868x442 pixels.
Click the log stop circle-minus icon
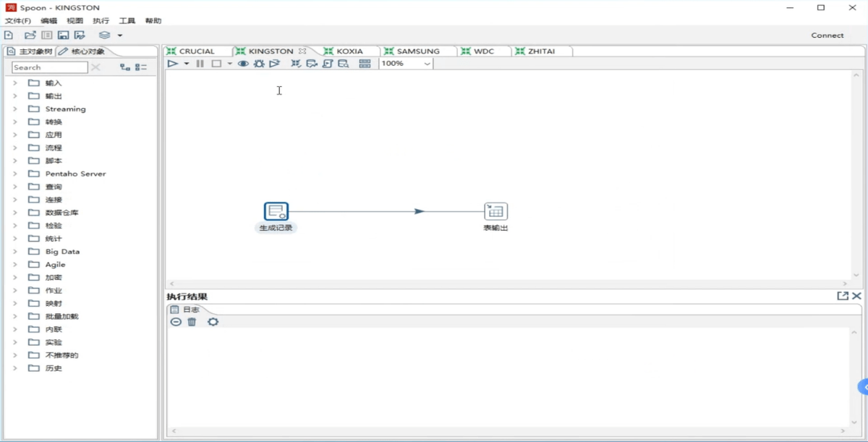(x=176, y=322)
